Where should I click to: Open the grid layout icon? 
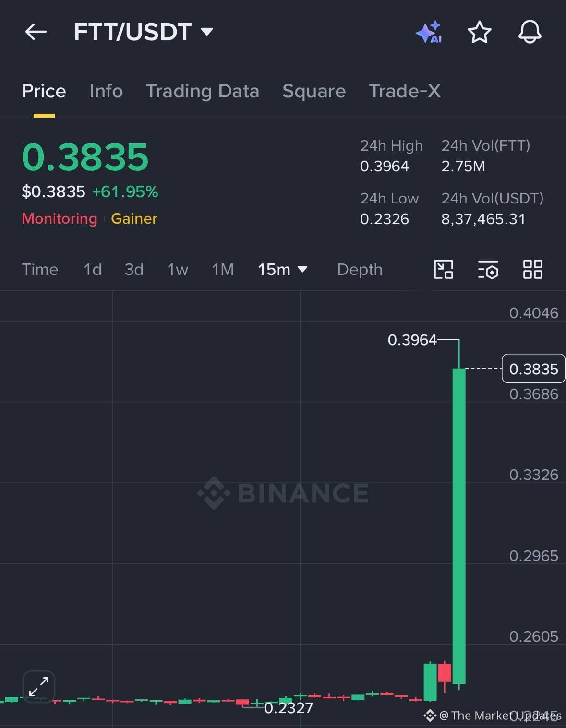tap(533, 269)
